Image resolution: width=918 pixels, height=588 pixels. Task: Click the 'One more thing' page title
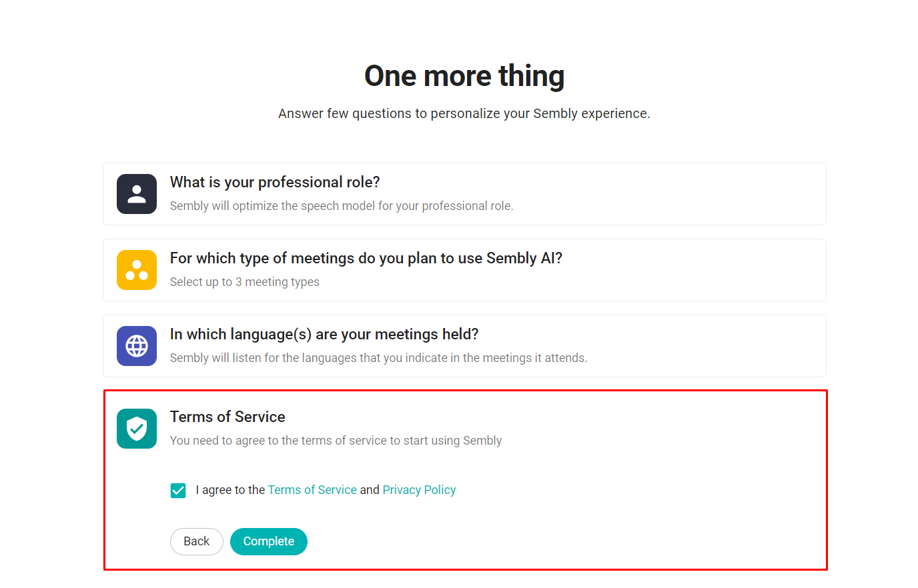pyautogui.click(x=464, y=76)
